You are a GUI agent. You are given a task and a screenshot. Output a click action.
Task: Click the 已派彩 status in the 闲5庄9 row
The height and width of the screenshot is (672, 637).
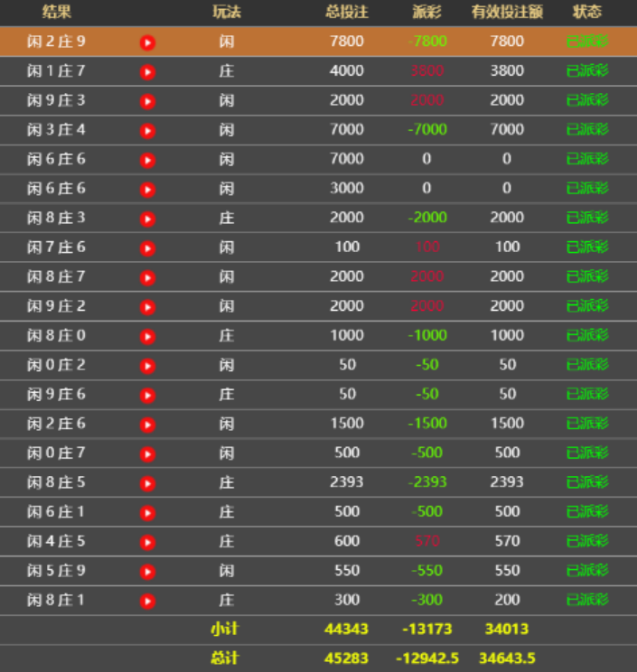tap(587, 571)
